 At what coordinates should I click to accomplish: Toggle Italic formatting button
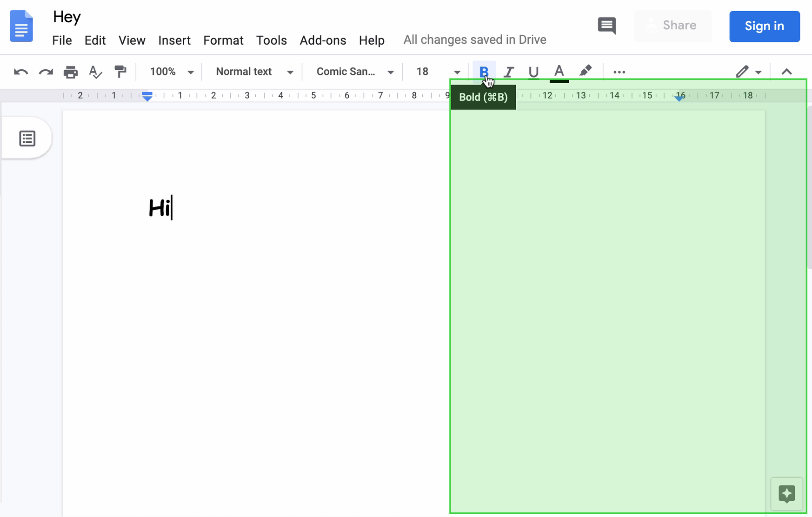pos(509,72)
